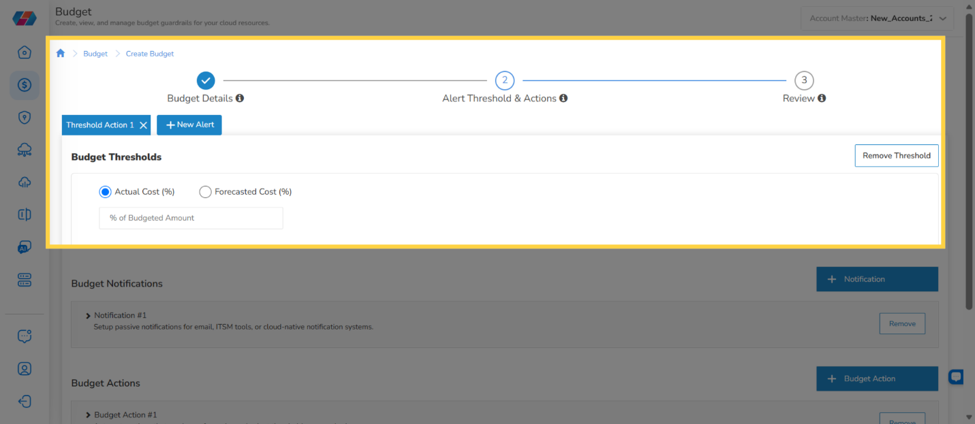Add a new Budget Action
This screenshot has width=975, height=424.
(x=877, y=379)
